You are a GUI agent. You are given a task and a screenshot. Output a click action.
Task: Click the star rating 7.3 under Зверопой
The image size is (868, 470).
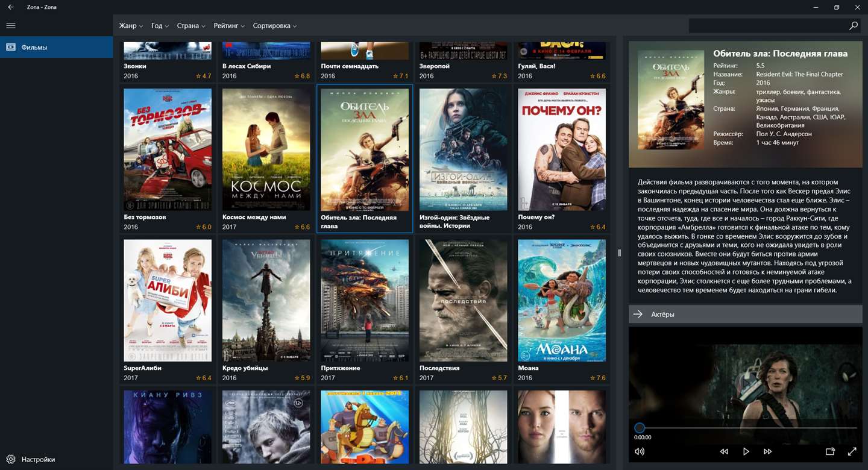click(499, 76)
